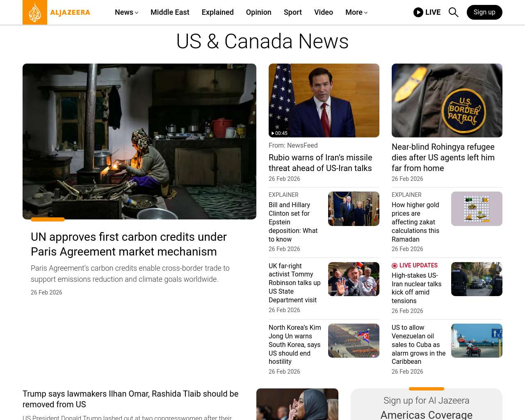Viewport: 525px width, 420px height.
Task: Select Sport in the navigation bar
Action: 292,12
